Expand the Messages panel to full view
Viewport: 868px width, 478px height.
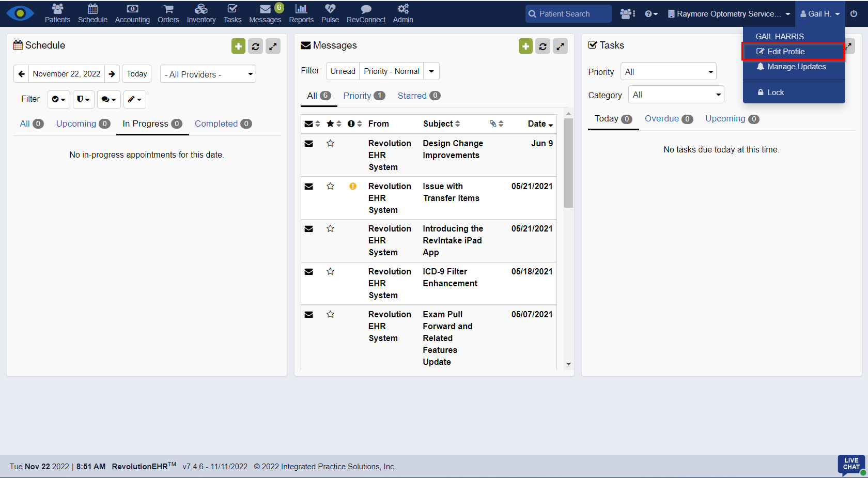[x=560, y=46]
